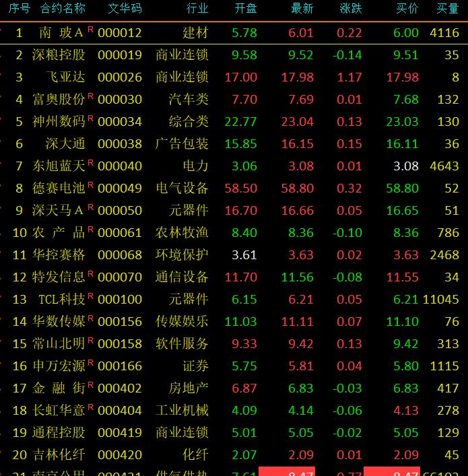
Task: Click code 000019 in 文华码 column
Action: 120,55
